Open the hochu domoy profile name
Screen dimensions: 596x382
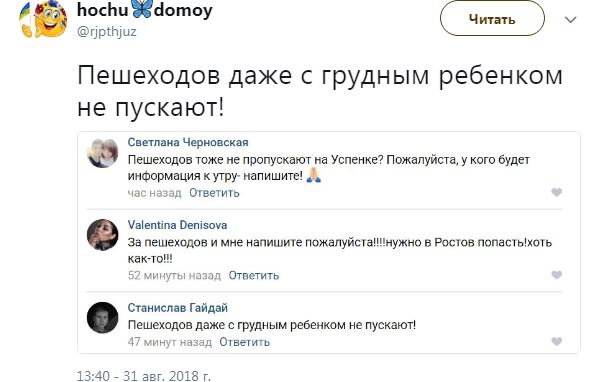(x=145, y=10)
